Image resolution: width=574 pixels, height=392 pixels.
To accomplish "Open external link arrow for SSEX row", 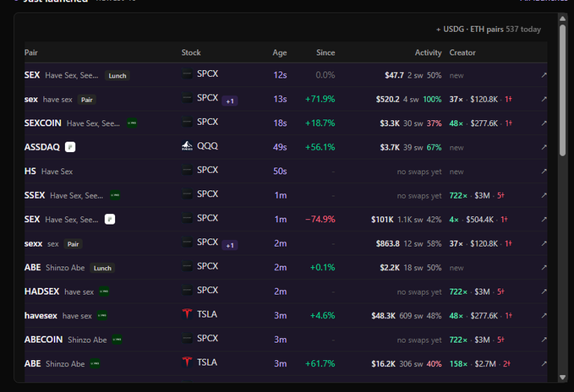I will [x=544, y=195].
